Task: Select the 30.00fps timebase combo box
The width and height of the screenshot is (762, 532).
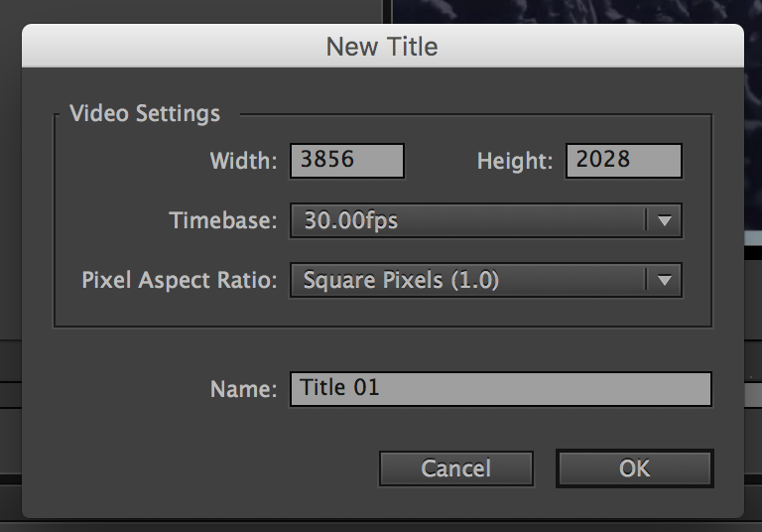Action: click(x=468, y=220)
